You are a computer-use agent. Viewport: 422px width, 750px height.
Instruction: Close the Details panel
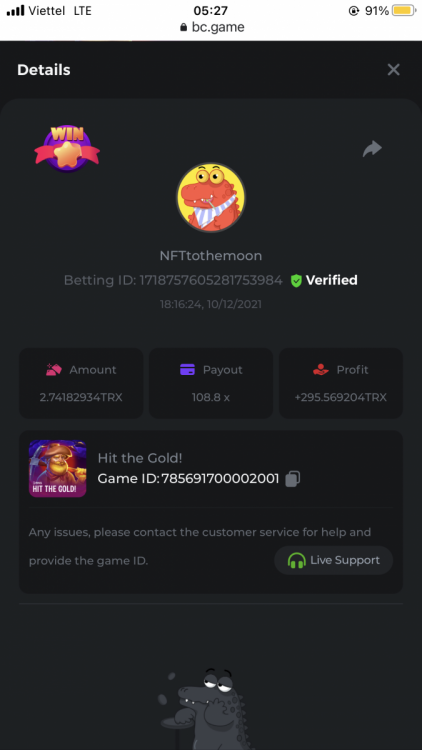click(393, 70)
